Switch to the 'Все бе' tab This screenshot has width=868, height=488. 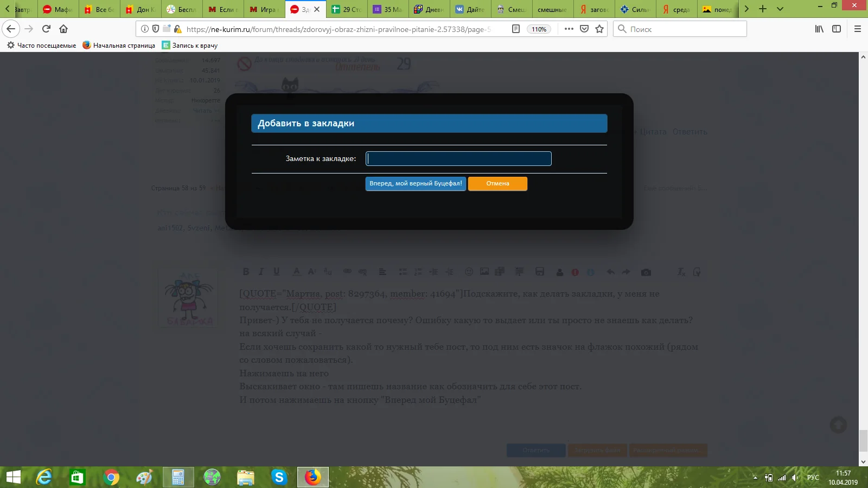tap(99, 9)
